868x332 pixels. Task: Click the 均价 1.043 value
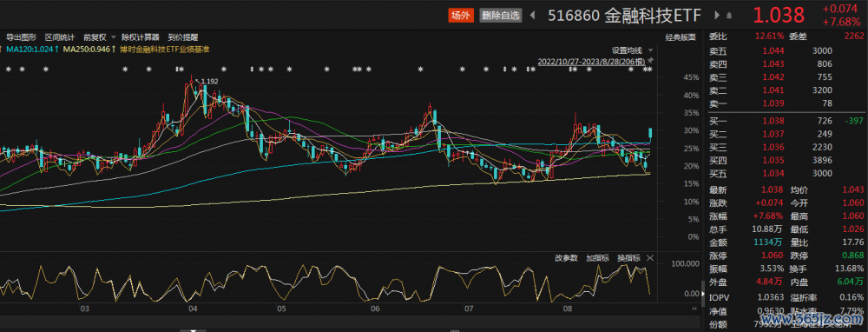point(853,190)
